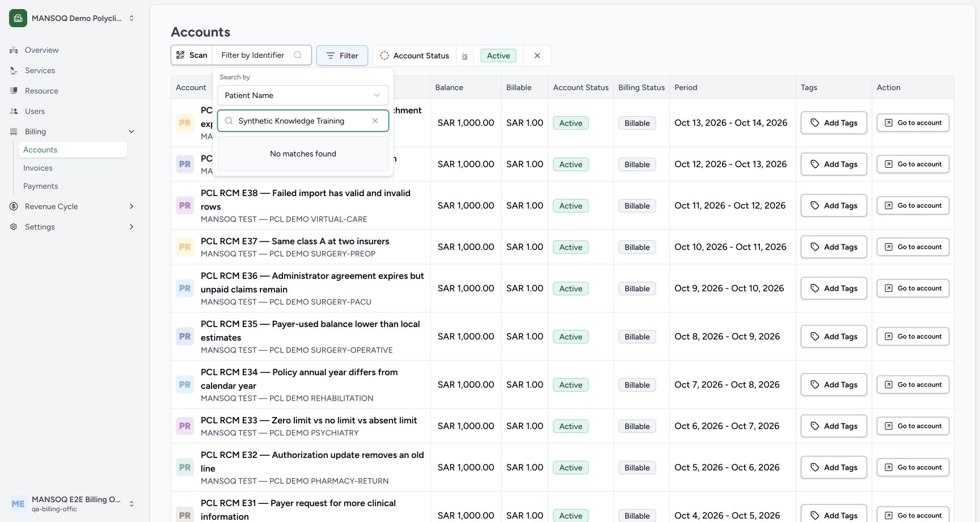This screenshot has width=980, height=522.
Task: Click the search field containing Synthetic Knowledge Training
Action: (x=303, y=121)
